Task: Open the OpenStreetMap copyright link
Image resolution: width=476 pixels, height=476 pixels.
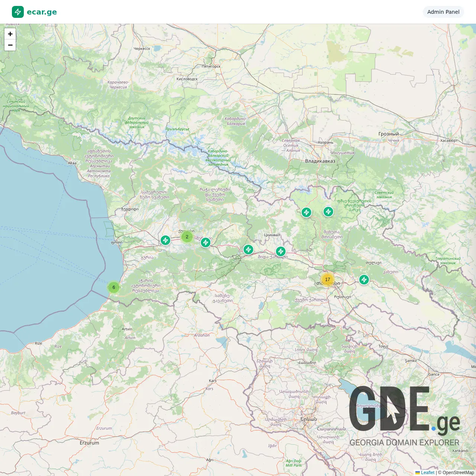Action: click(458, 473)
